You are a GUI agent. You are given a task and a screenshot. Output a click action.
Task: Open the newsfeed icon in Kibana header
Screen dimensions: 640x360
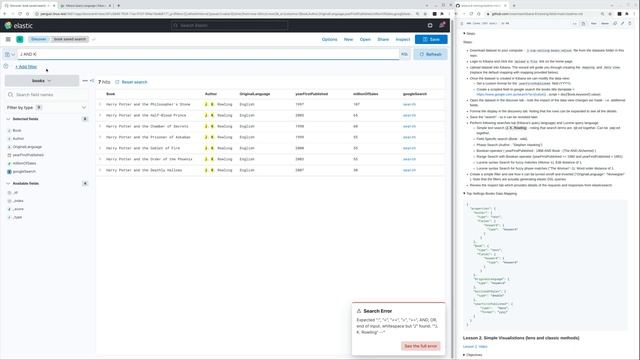[442, 25]
